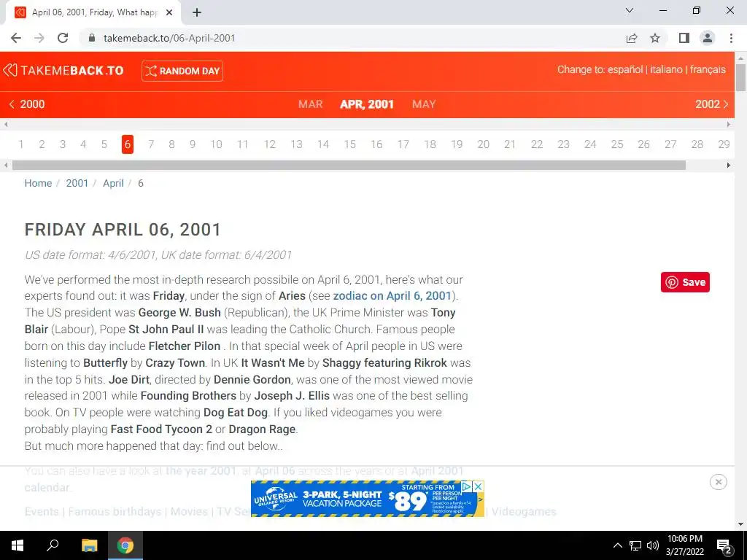Bookmark this page with star icon
The width and height of the screenshot is (747, 560).
[x=655, y=38]
